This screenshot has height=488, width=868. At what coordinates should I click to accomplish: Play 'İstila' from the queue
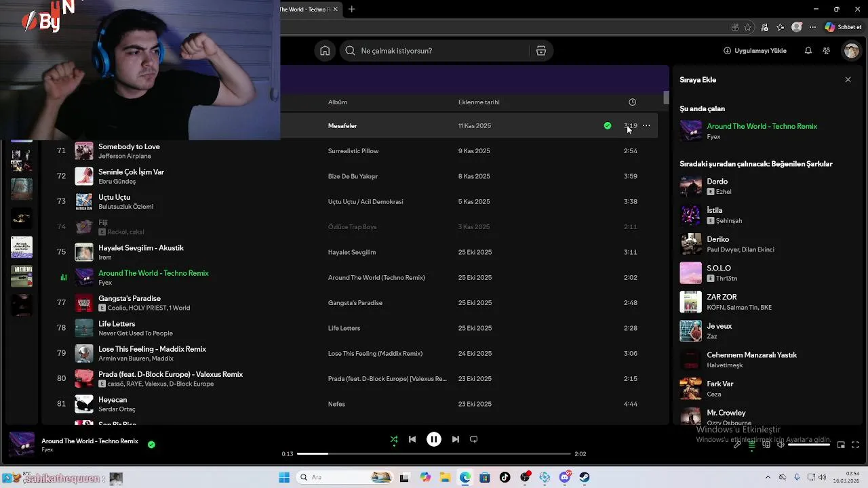pyautogui.click(x=714, y=210)
